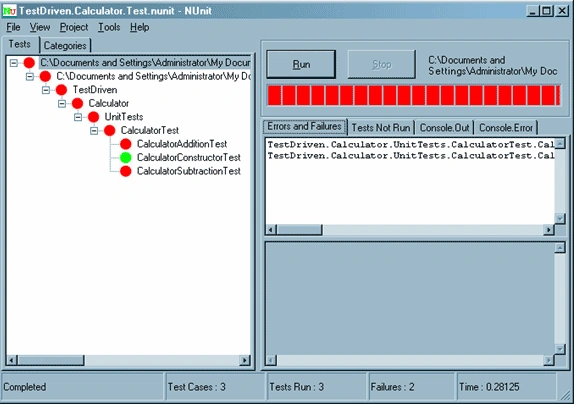This screenshot has width=574, height=404.
Task: Collapse the CalculatorTest fixture node
Action: click(94, 131)
